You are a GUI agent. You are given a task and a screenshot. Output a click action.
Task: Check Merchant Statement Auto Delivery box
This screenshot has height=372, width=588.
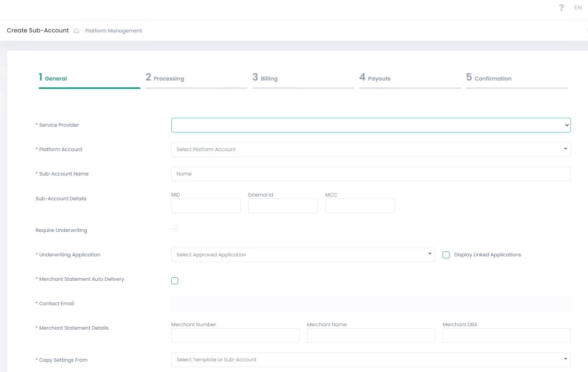pos(175,281)
